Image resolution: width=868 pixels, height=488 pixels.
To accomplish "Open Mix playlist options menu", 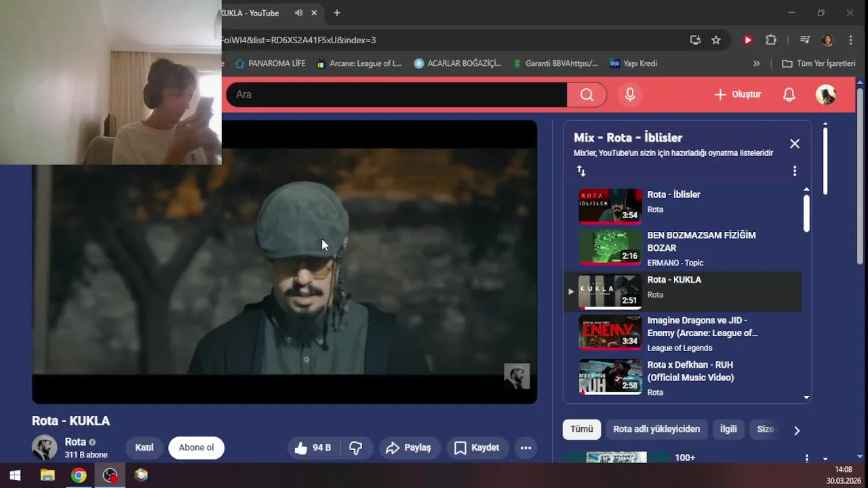I will point(795,171).
